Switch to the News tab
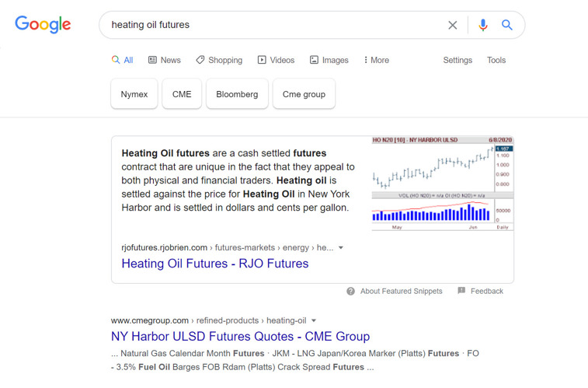588x388 pixels. coord(165,60)
